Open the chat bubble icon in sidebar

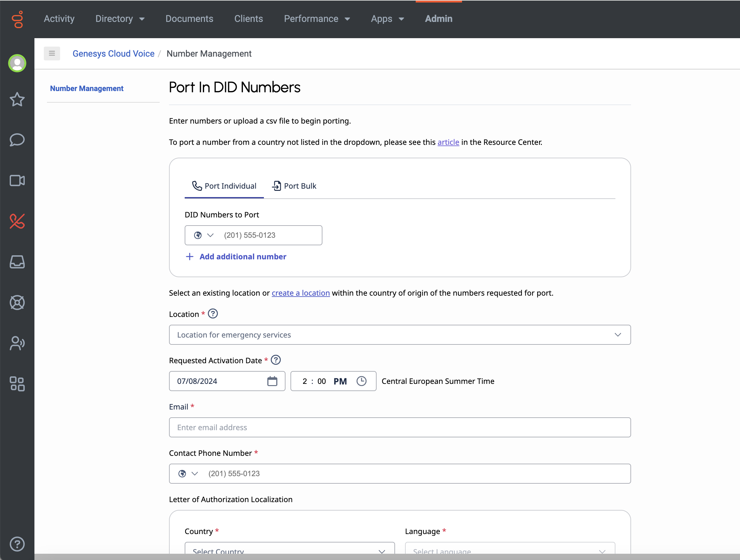(x=17, y=140)
